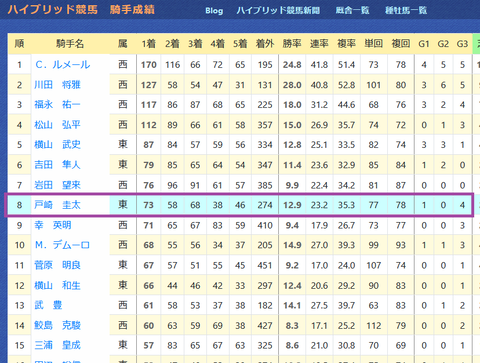Click the 勝率 column header

292,44
